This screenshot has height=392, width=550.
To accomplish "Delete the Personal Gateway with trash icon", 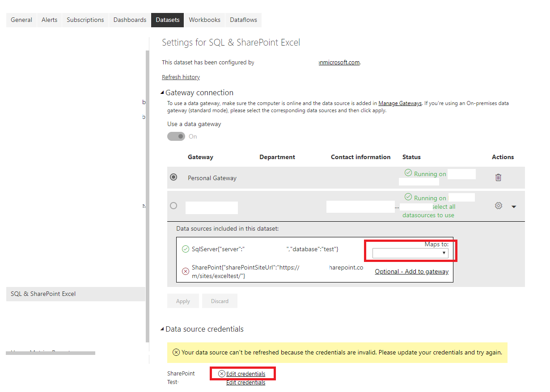I will pyautogui.click(x=498, y=177).
